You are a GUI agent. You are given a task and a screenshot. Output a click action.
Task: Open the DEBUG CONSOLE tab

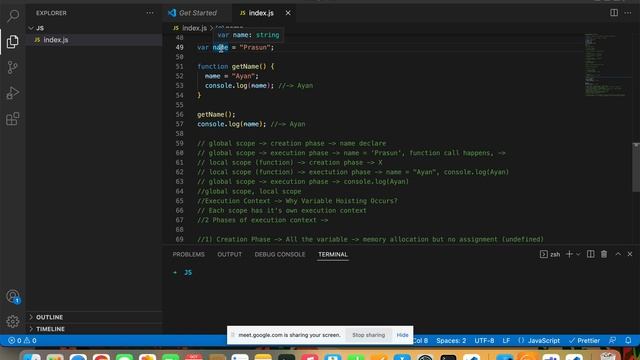click(x=280, y=254)
